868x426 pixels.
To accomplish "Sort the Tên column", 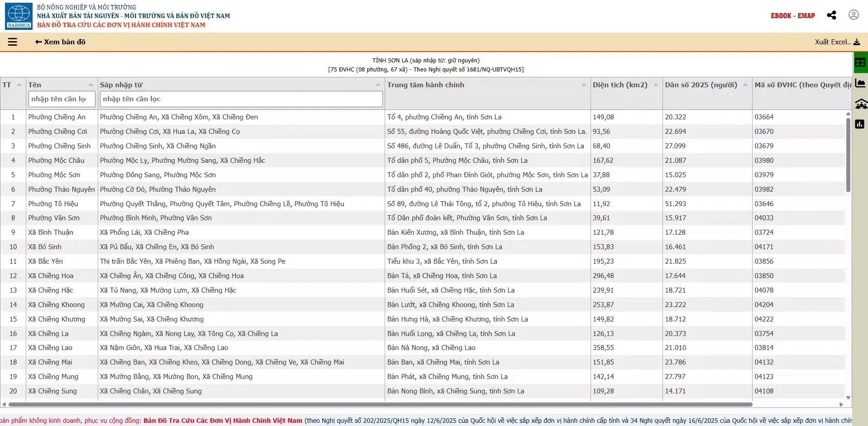I will 91,85.
